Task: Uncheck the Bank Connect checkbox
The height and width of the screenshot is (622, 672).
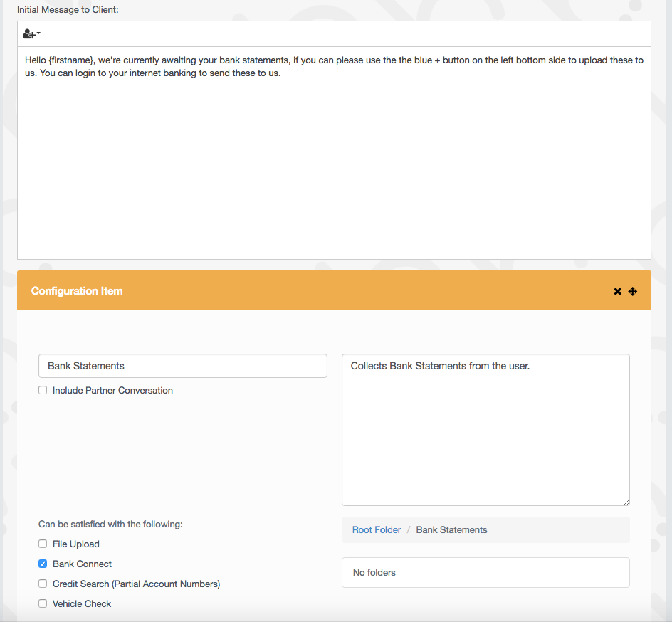Action: (x=43, y=564)
